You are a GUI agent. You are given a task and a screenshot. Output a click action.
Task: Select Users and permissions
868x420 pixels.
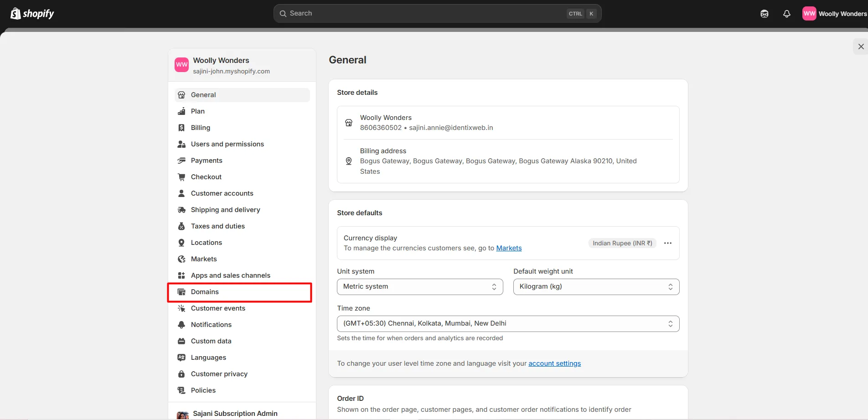click(242, 144)
